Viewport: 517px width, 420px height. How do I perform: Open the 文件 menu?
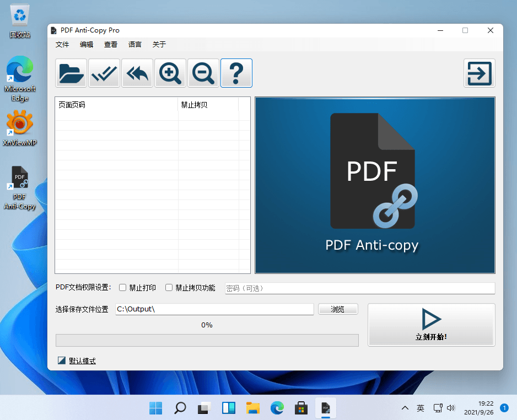point(62,44)
